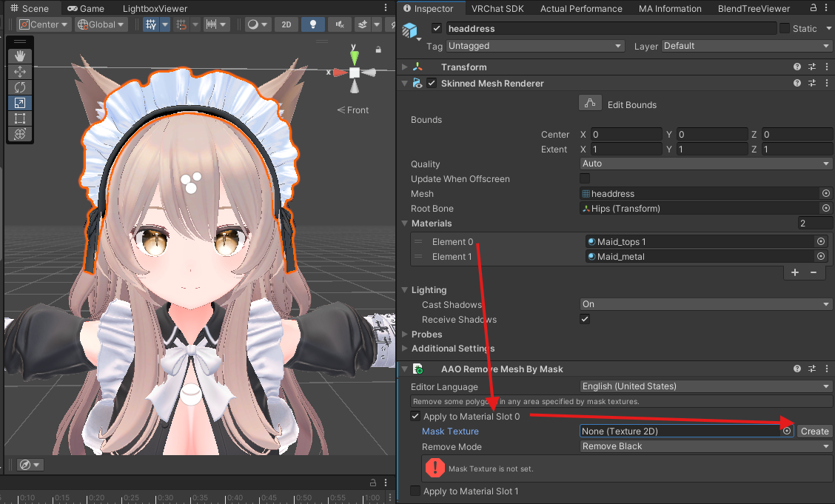Open the Skinned Mesh Renderer three-dot menu
The width and height of the screenshot is (835, 504).
pyautogui.click(x=827, y=83)
